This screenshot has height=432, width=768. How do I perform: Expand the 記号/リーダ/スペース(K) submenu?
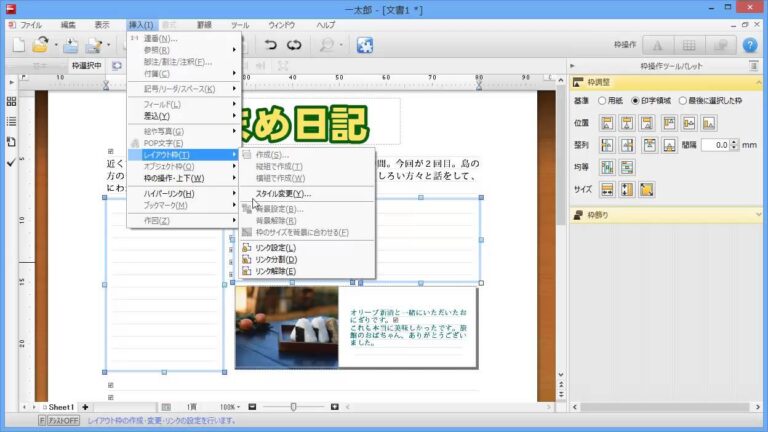(184, 89)
